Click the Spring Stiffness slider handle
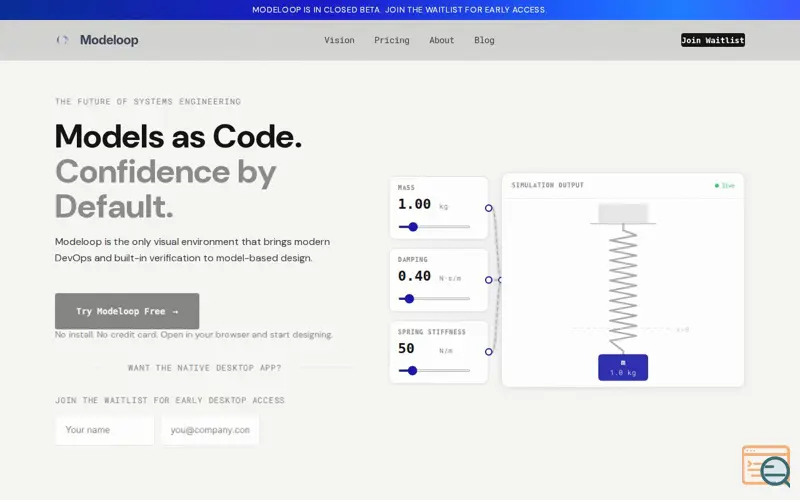 tap(412, 370)
